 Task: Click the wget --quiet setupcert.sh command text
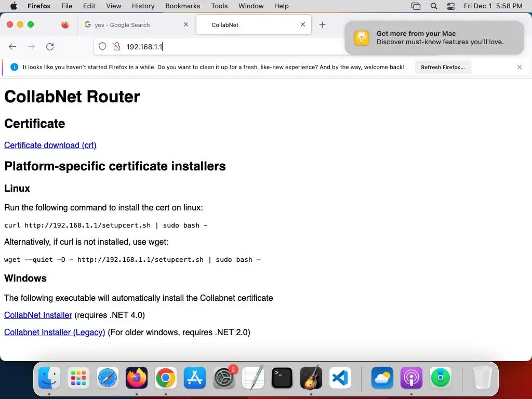point(132,260)
